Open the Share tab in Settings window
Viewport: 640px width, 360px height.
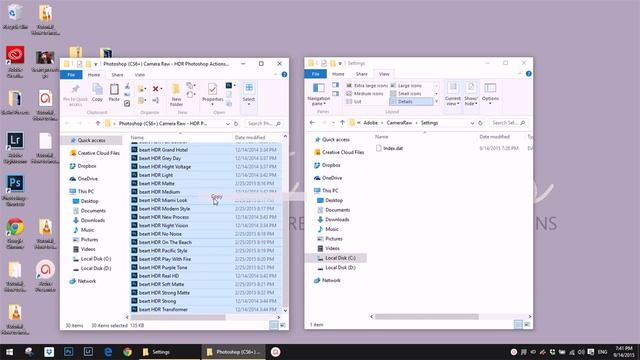click(362, 74)
